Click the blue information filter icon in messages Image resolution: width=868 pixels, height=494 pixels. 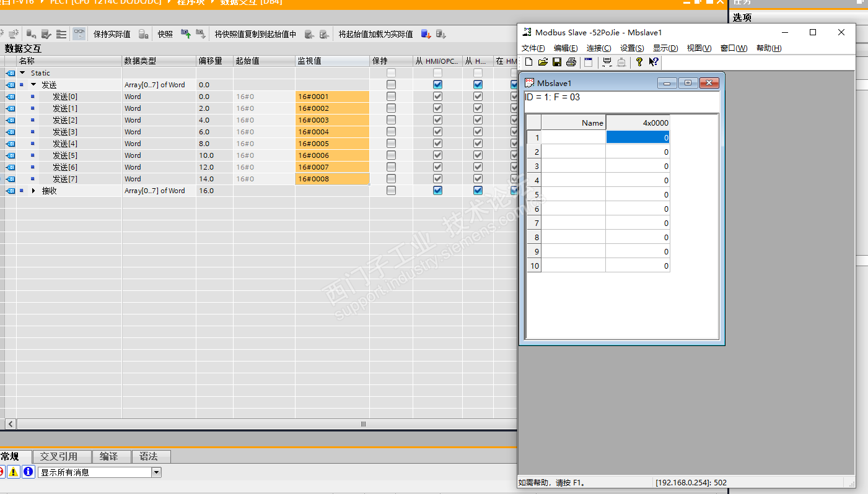[28, 472]
